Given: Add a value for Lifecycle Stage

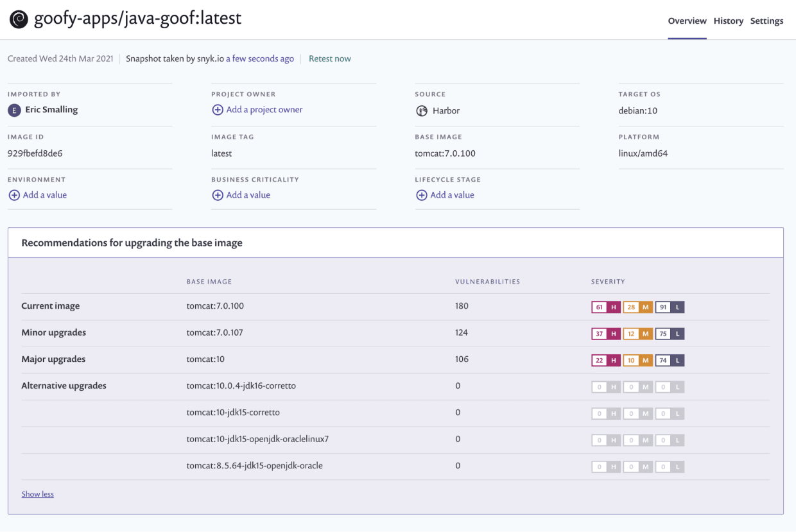Looking at the screenshot, I should [x=453, y=195].
